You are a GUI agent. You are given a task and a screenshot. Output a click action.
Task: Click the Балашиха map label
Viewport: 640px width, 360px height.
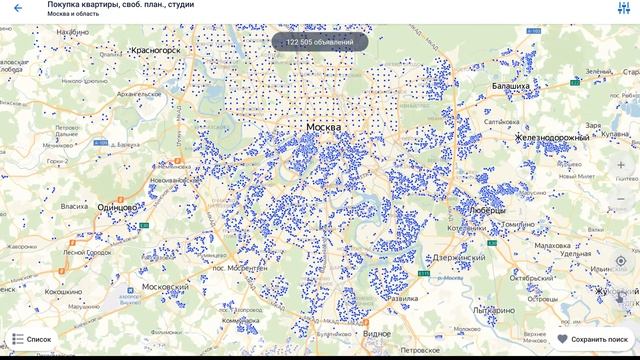511,86
